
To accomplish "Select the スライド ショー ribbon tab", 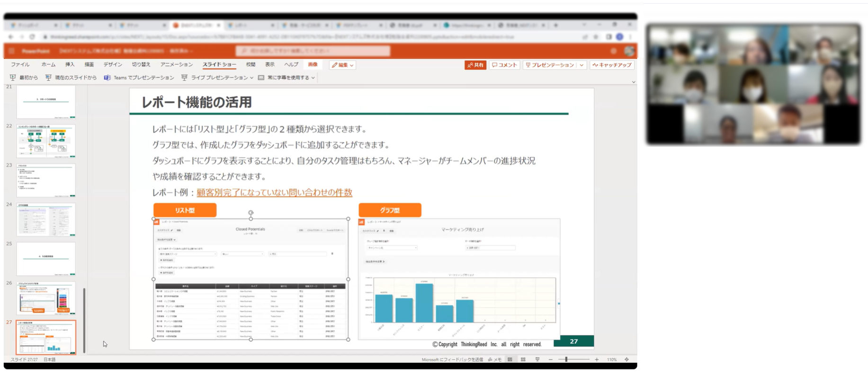I will tap(219, 64).
